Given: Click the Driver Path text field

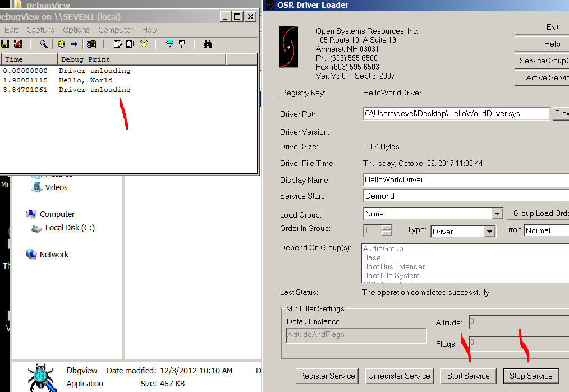Looking at the screenshot, I should (x=456, y=114).
